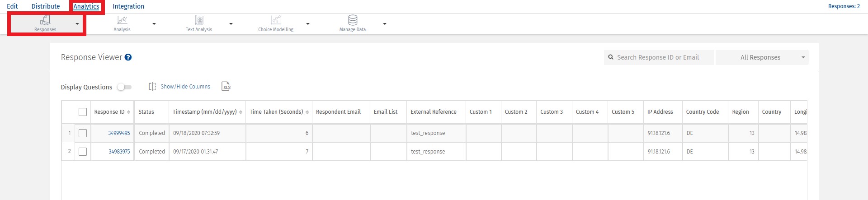Click the Show/Hide Columns icon
The height and width of the screenshot is (200, 868).
pyautogui.click(x=152, y=87)
